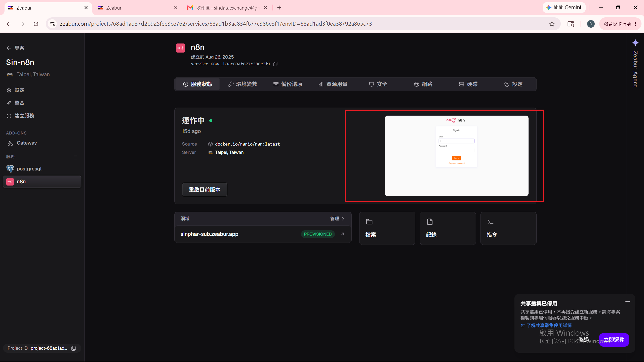Screen dimensions: 644x362
Task: Click 建立服務 to create a service
Action: click(20, 116)
